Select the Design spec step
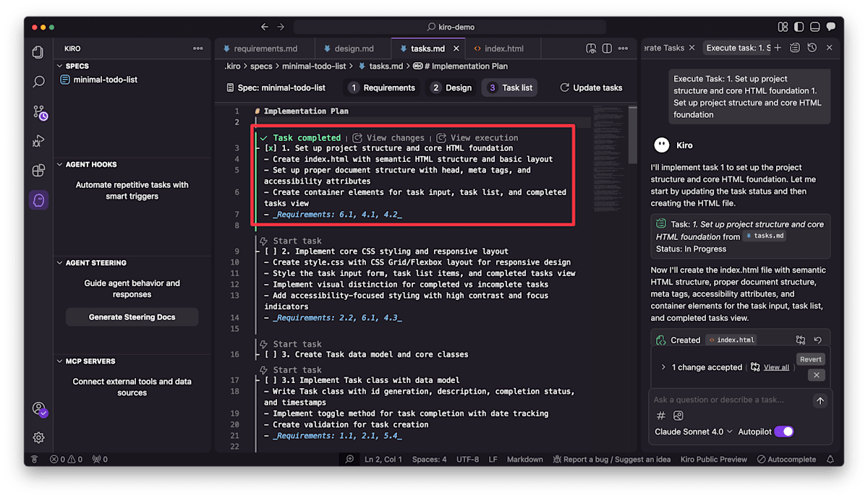 (x=451, y=87)
